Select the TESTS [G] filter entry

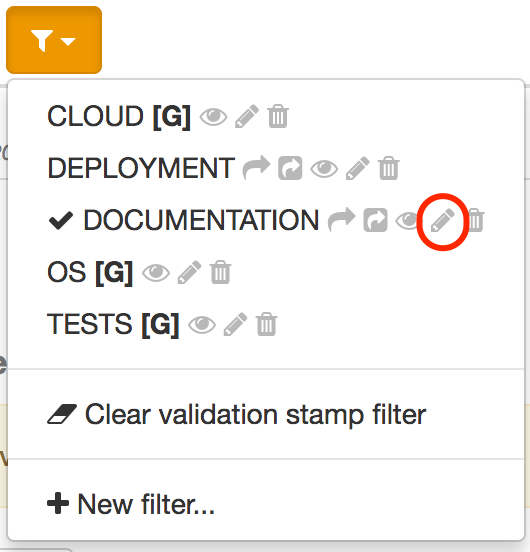(113, 324)
